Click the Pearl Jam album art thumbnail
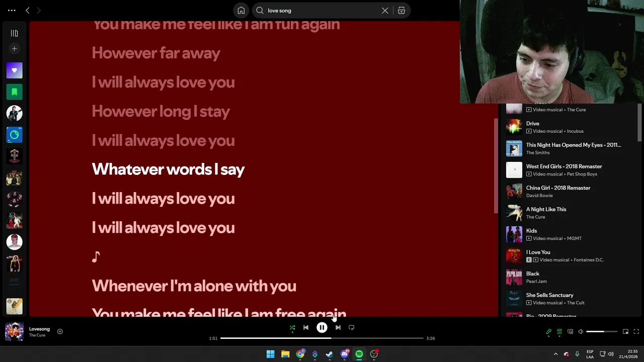Image resolution: width=644 pixels, height=362 pixels. click(514, 277)
